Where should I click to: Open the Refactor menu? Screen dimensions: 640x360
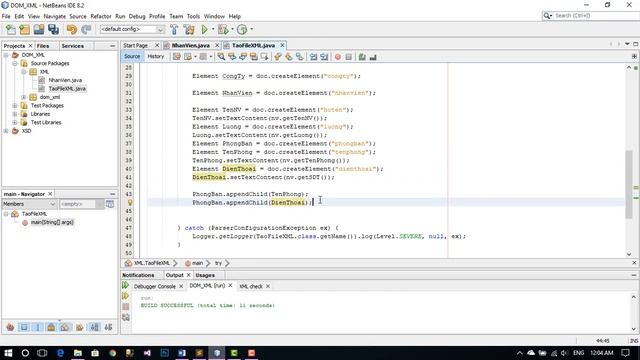(101, 16)
